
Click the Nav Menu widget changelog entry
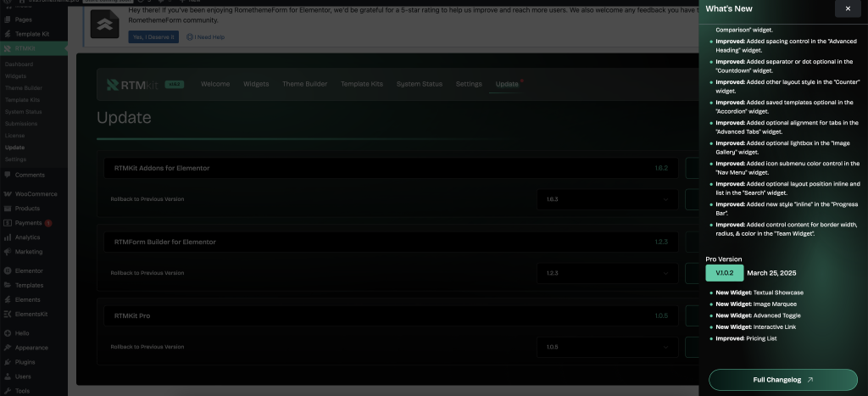click(x=787, y=168)
